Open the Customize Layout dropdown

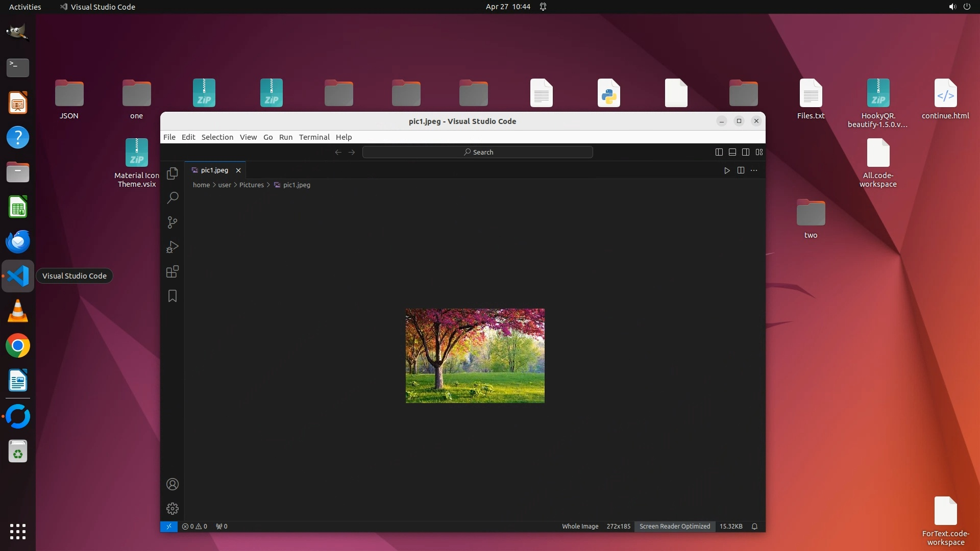click(x=759, y=152)
